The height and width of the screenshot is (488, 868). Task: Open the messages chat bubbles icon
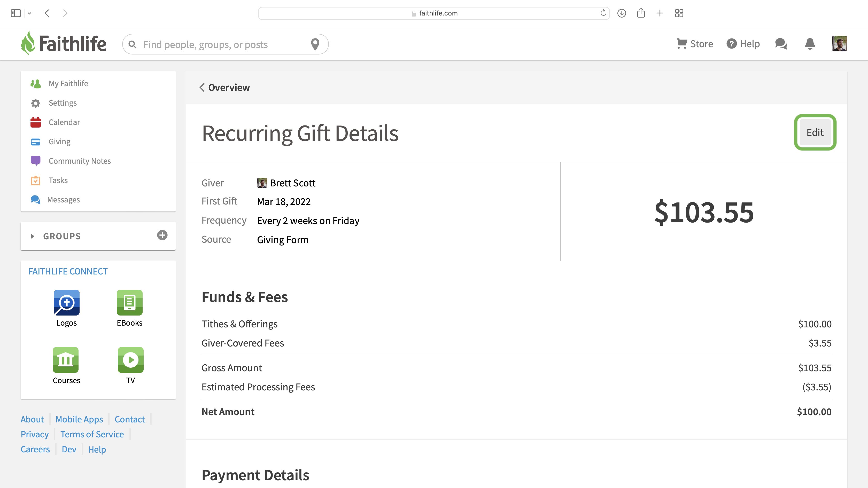click(781, 44)
